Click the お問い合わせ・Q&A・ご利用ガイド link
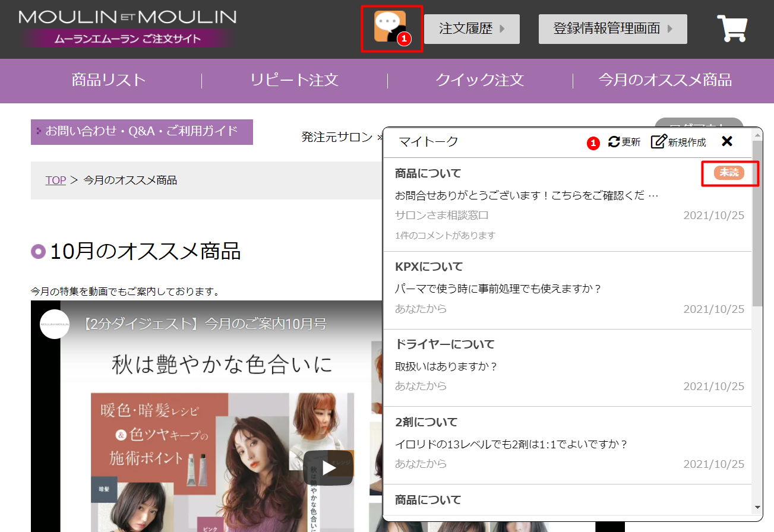774x532 pixels. (x=141, y=131)
